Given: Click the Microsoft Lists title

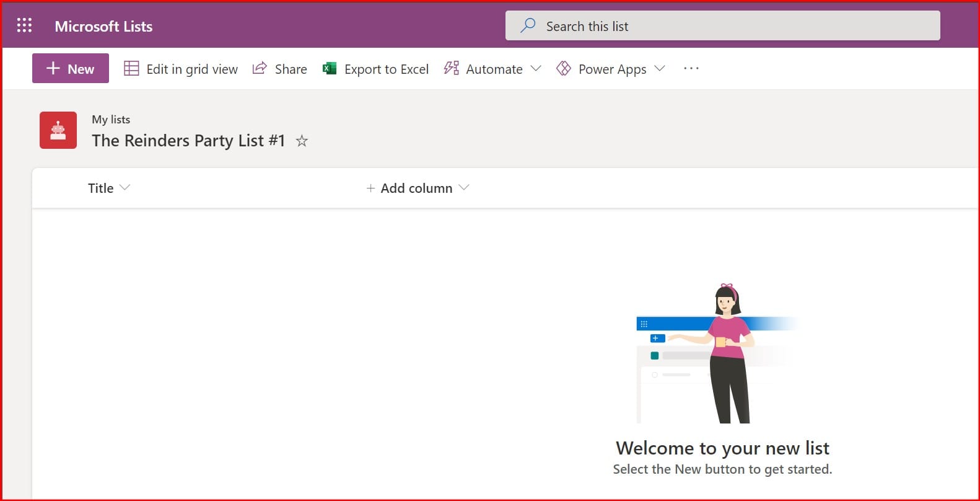Looking at the screenshot, I should pyautogui.click(x=103, y=26).
